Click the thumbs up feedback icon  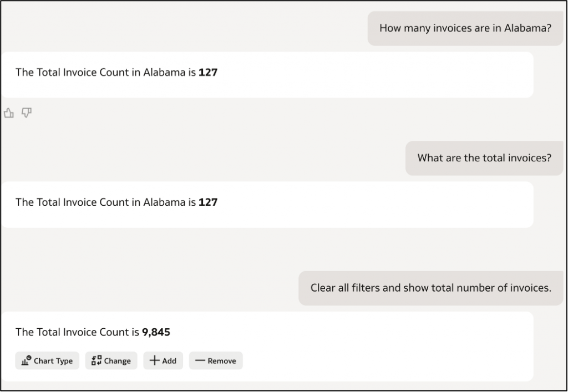(x=8, y=113)
